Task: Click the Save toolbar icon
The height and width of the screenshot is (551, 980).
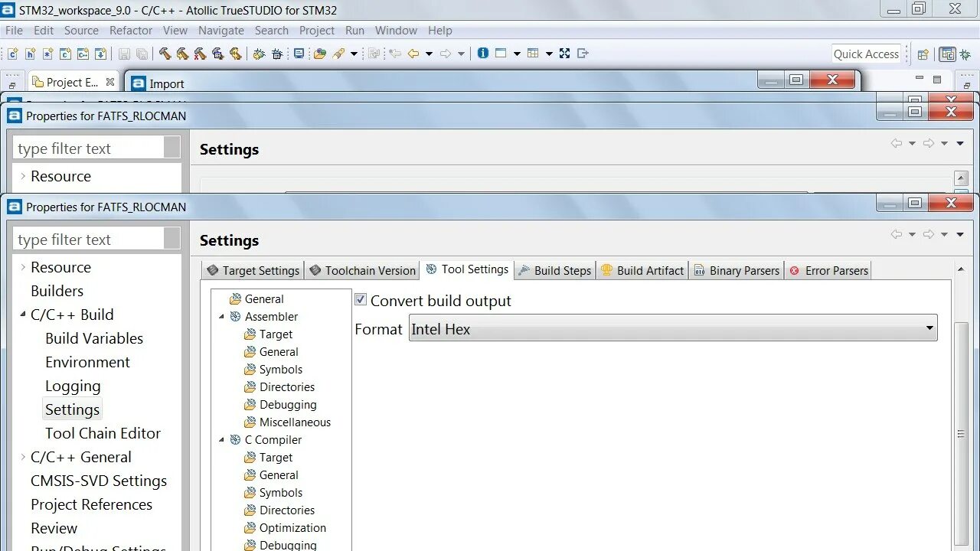Action: [124, 54]
